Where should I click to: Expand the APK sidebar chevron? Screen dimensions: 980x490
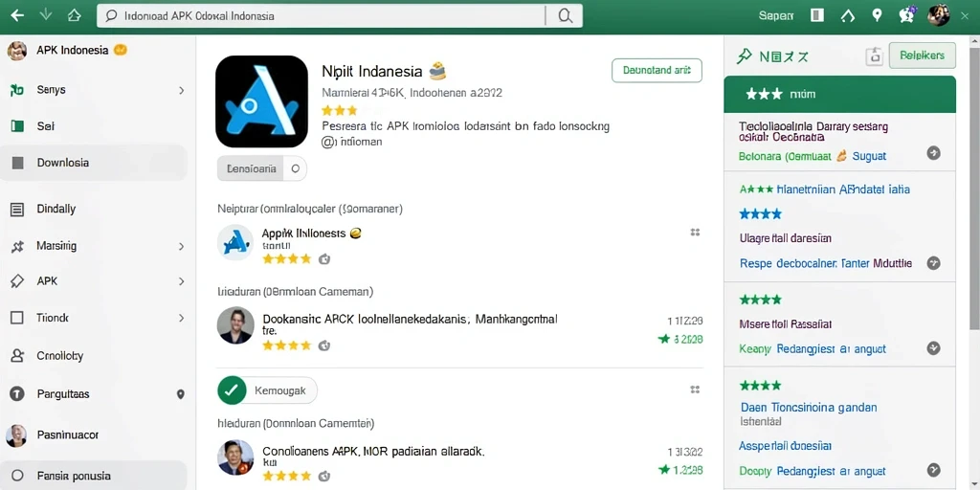181,282
